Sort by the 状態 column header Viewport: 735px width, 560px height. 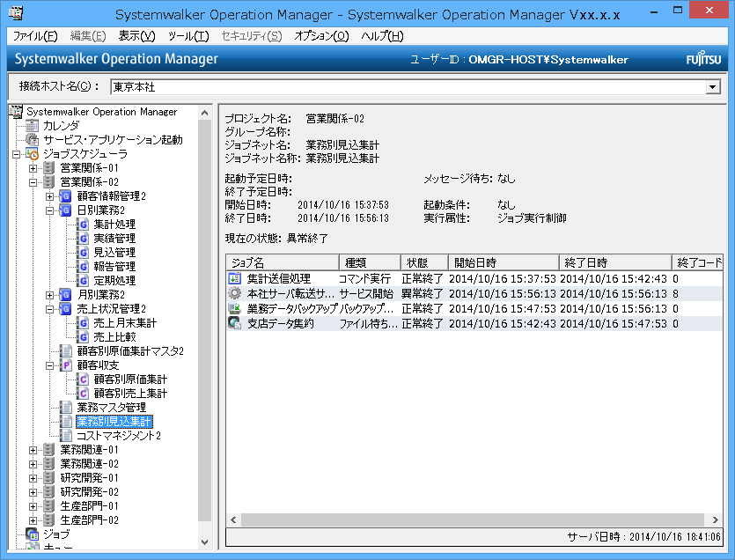point(424,262)
